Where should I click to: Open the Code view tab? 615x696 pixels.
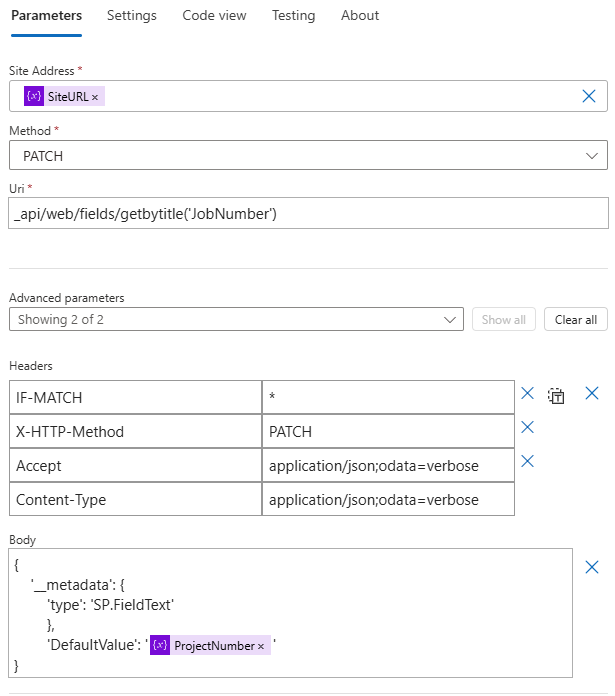pos(214,15)
